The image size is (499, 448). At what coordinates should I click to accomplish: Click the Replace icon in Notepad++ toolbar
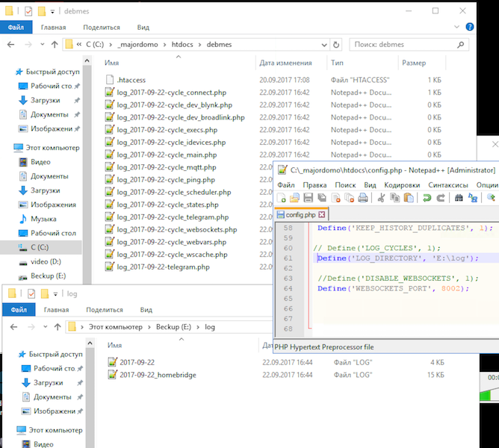472,198
